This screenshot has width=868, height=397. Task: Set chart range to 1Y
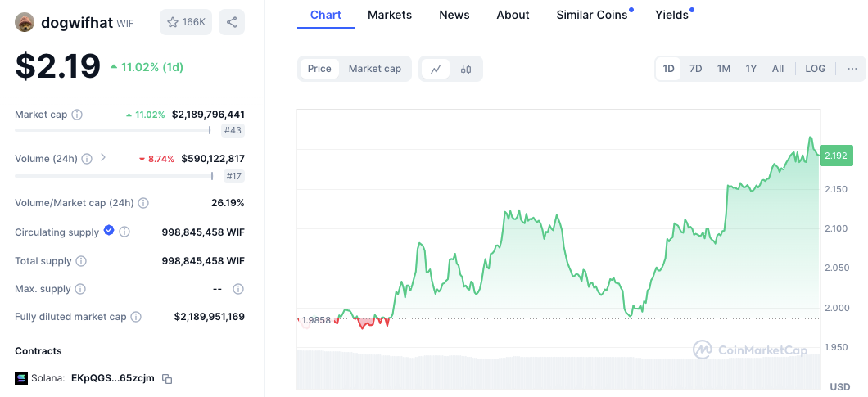pyautogui.click(x=751, y=69)
